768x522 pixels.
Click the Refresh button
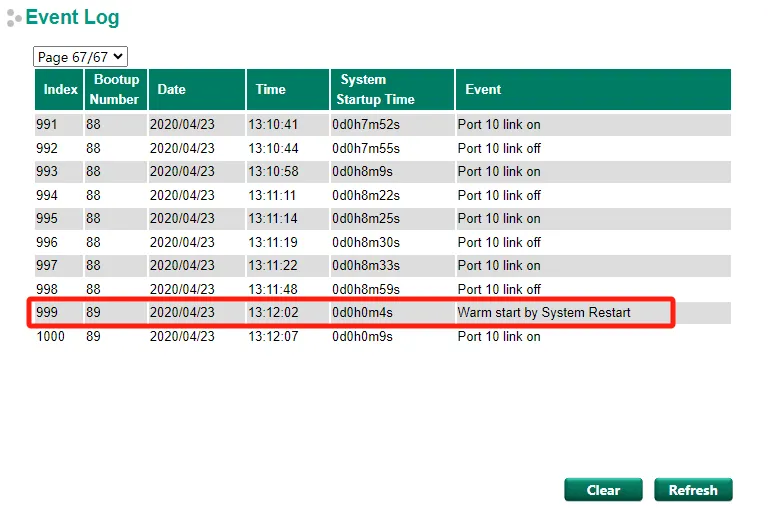693,490
